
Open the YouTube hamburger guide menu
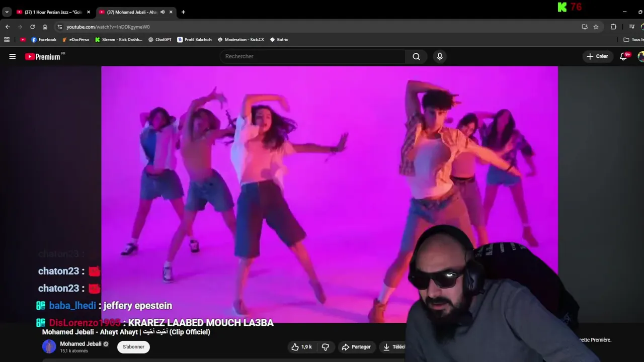[x=13, y=57]
